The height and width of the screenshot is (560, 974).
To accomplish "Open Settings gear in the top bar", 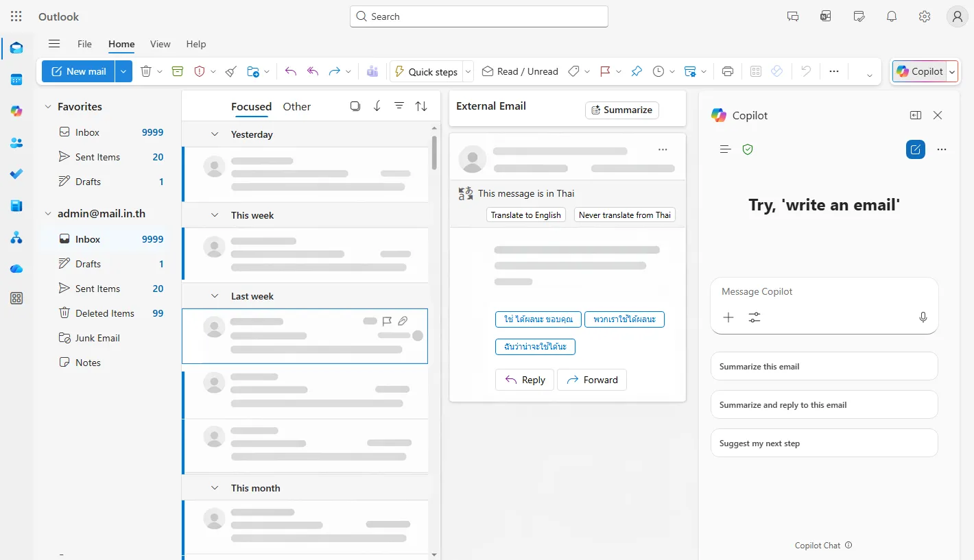I will pyautogui.click(x=925, y=16).
